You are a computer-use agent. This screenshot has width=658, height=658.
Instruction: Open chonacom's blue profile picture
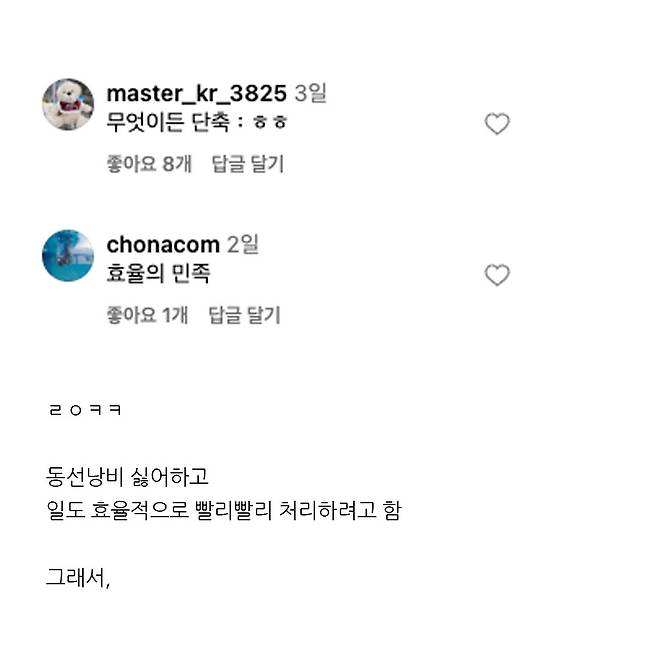[x=68, y=255]
